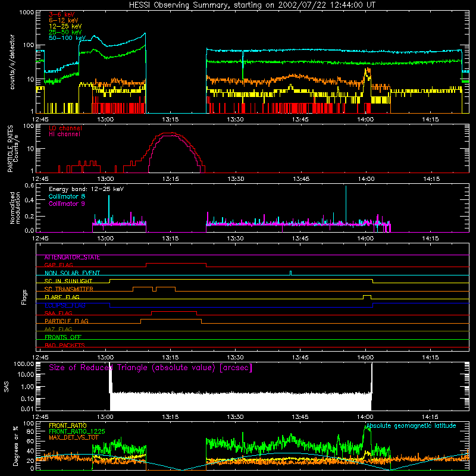Click the orange 6-12 keV peak near 14:00
The image size is (476, 476).
click(368, 69)
